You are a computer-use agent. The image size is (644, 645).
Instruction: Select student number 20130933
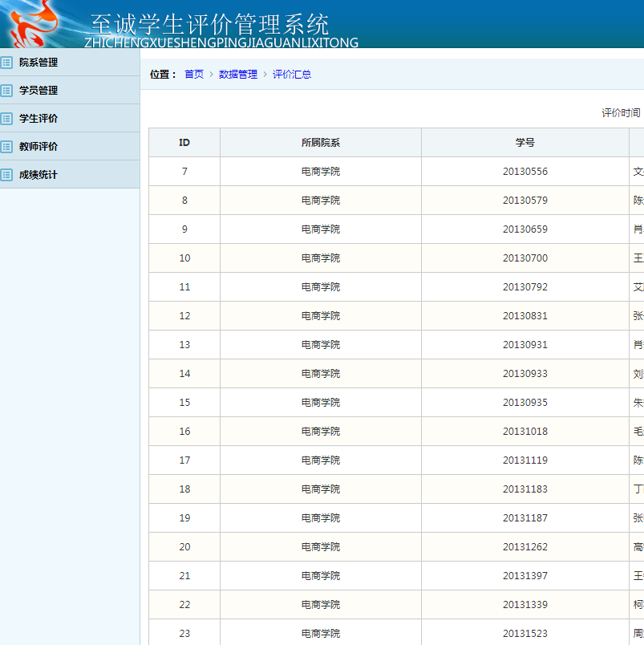click(525, 374)
